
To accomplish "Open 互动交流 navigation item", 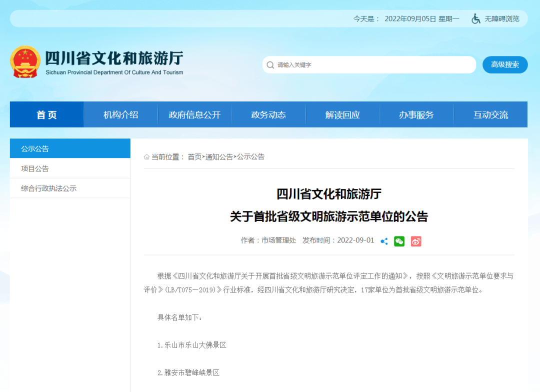I will (490, 114).
